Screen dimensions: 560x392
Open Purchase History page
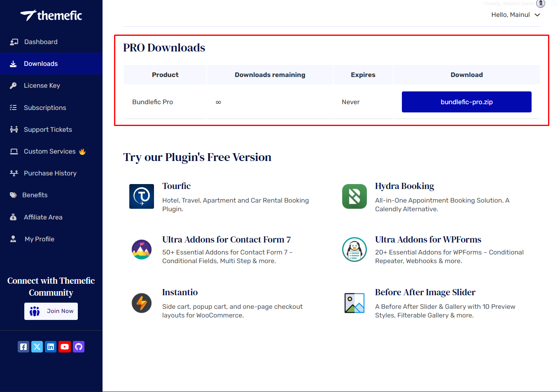click(50, 173)
